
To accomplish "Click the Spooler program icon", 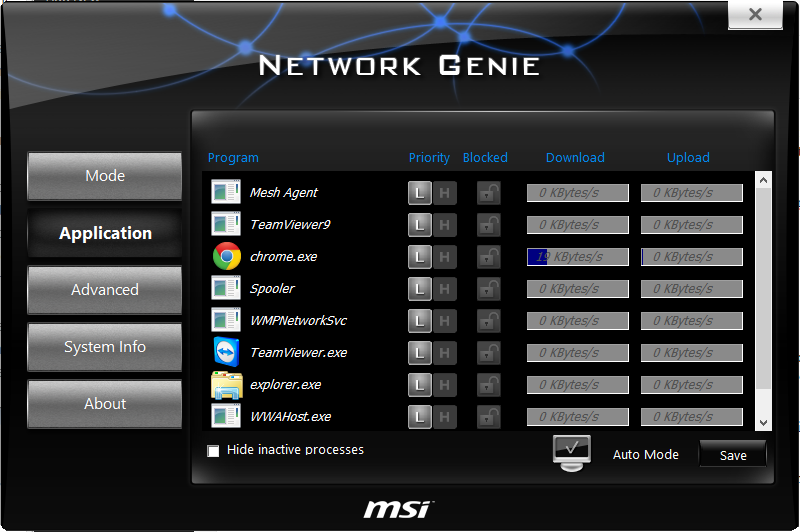I will point(226,288).
